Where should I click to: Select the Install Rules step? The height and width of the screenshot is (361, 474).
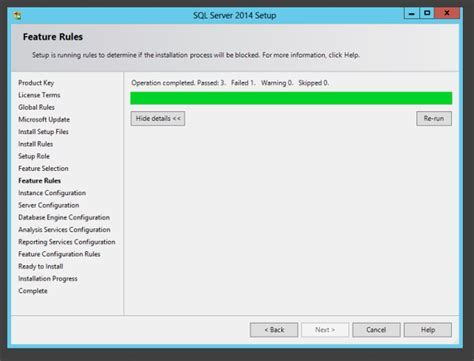[36, 144]
